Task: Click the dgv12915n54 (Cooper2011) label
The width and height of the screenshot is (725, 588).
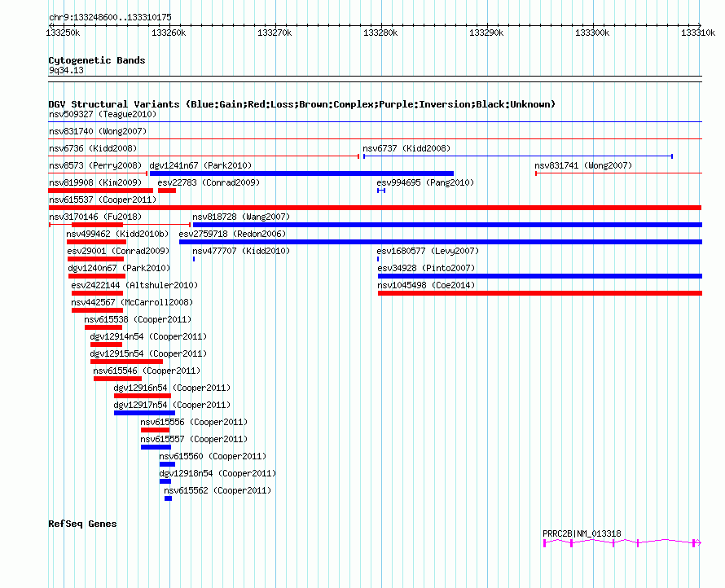Action: [x=148, y=353]
